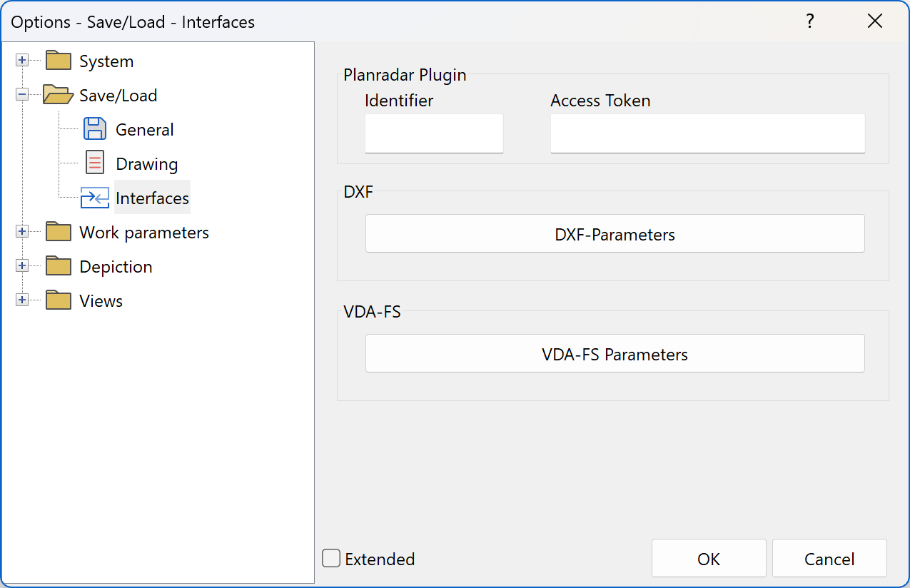Click the open Save/Load folder icon
Screen dimensions: 910x588
point(57,95)
